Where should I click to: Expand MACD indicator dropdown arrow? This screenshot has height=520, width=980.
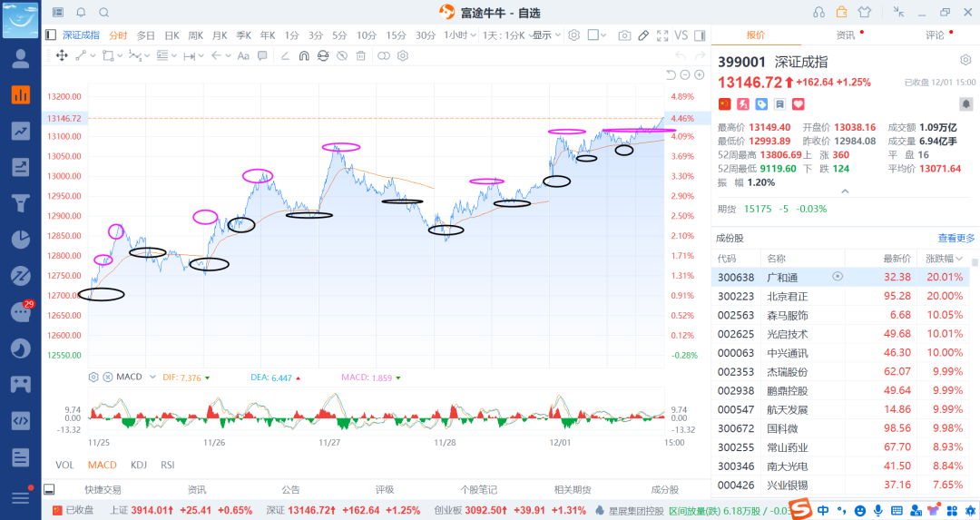point(152,377)
